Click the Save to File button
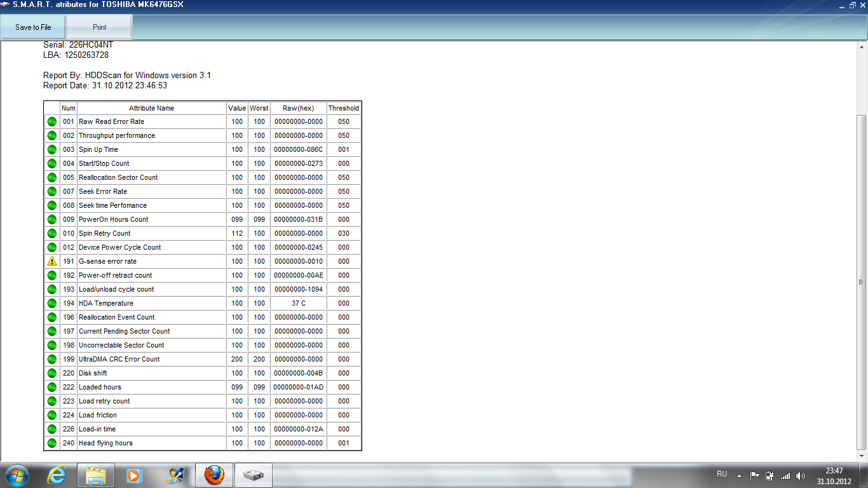The height and width of the screenshot is (488, 868). coord(33,27)
